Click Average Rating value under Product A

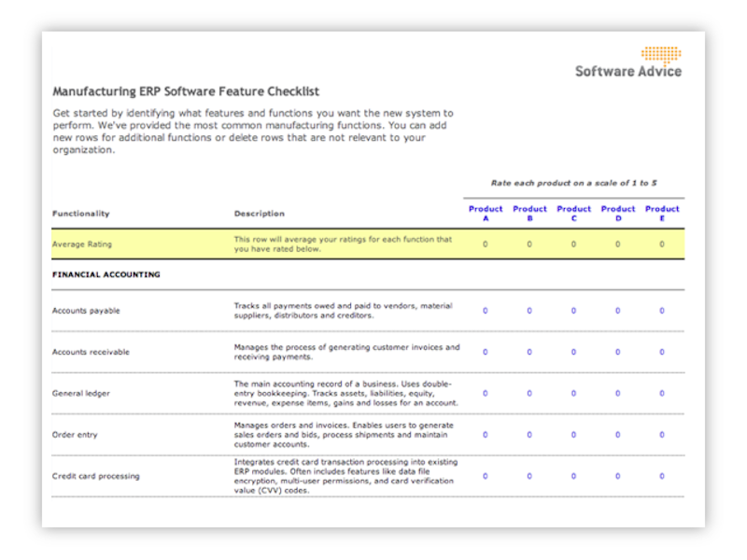click(x=485, y=245)
